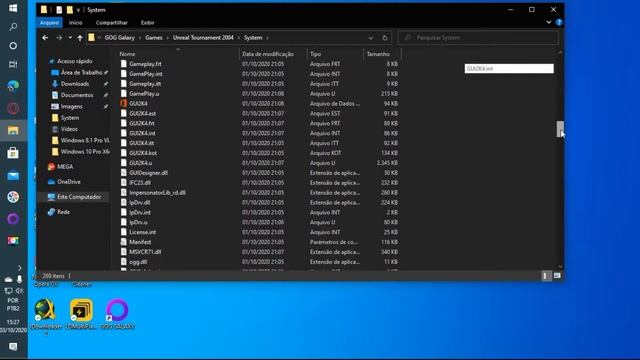Open Vídeos in the navigation pane
Viewport: 640px width, 360px height.
pos(69,129)
